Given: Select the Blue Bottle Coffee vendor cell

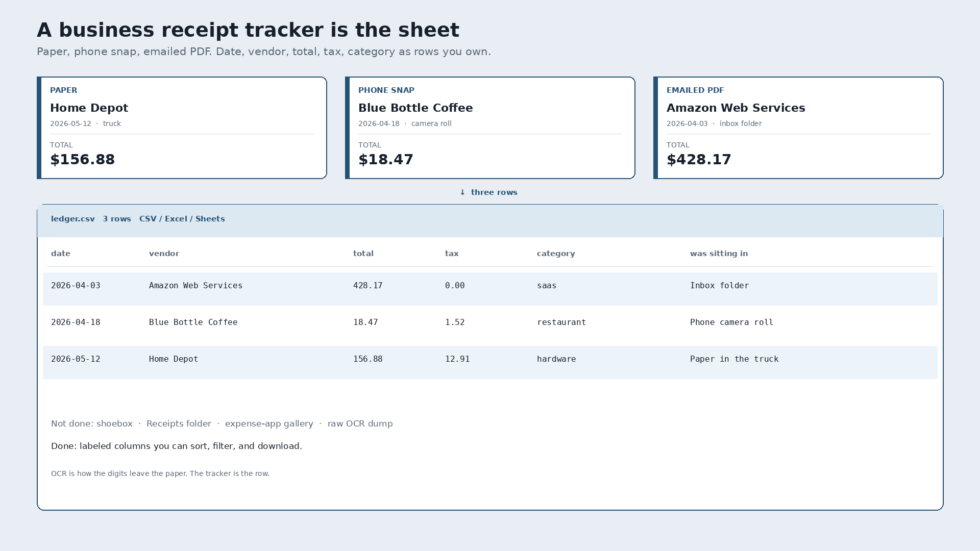Looking at the screenshot, I should pos(193,322).
